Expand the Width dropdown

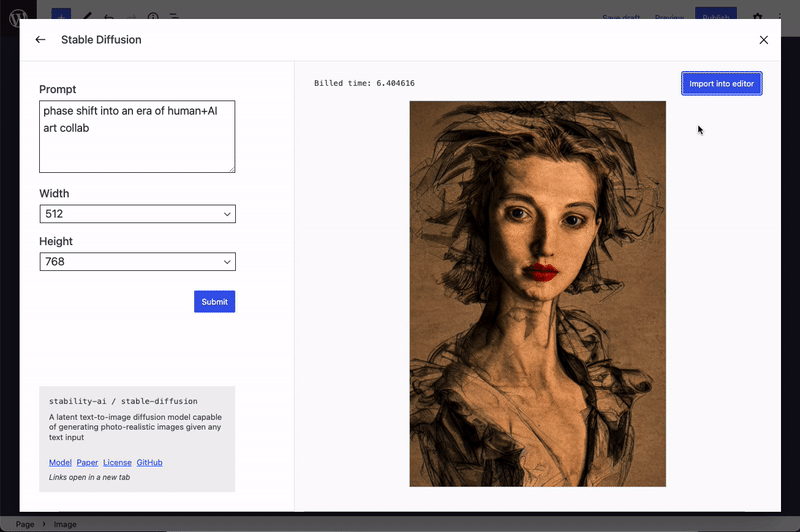137,214
